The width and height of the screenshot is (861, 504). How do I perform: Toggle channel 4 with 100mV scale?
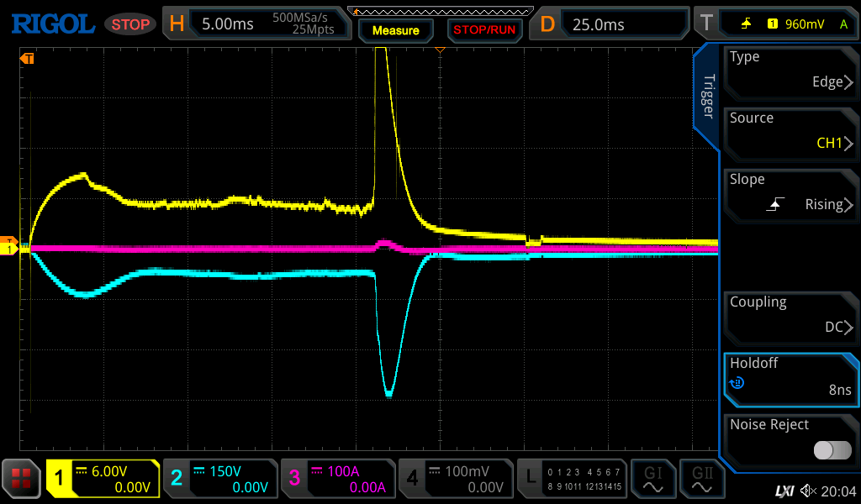click(x=455, y=479)
